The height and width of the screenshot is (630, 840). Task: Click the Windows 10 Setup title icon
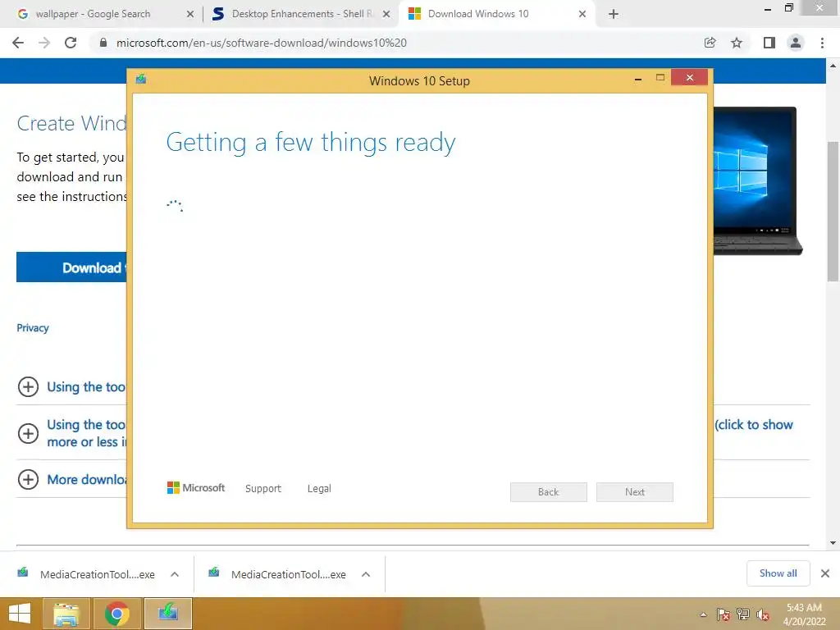click(x=141, y=80)
